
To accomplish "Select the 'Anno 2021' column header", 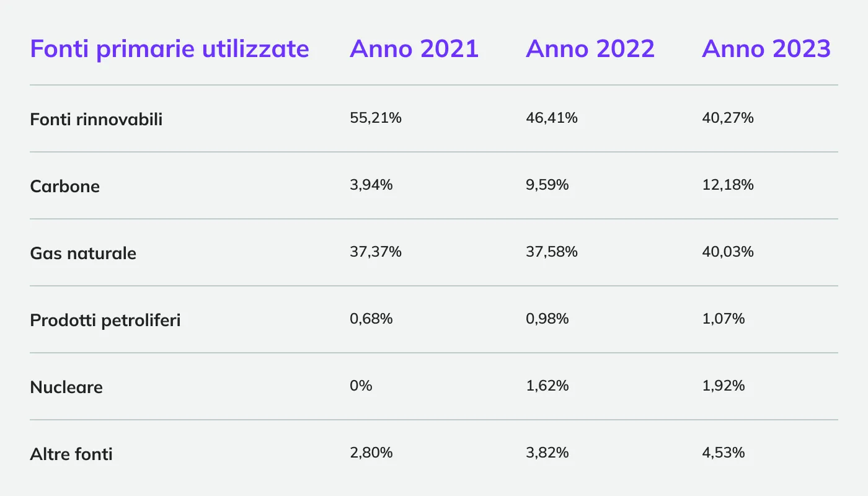I will click(414, 48).
